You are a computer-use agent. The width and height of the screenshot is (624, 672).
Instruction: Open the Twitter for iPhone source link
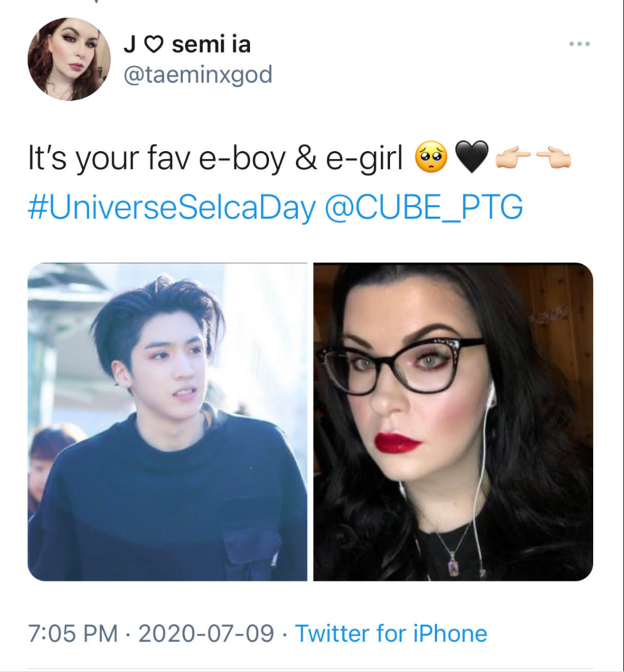pyautogui.click(x=391, y=634)
